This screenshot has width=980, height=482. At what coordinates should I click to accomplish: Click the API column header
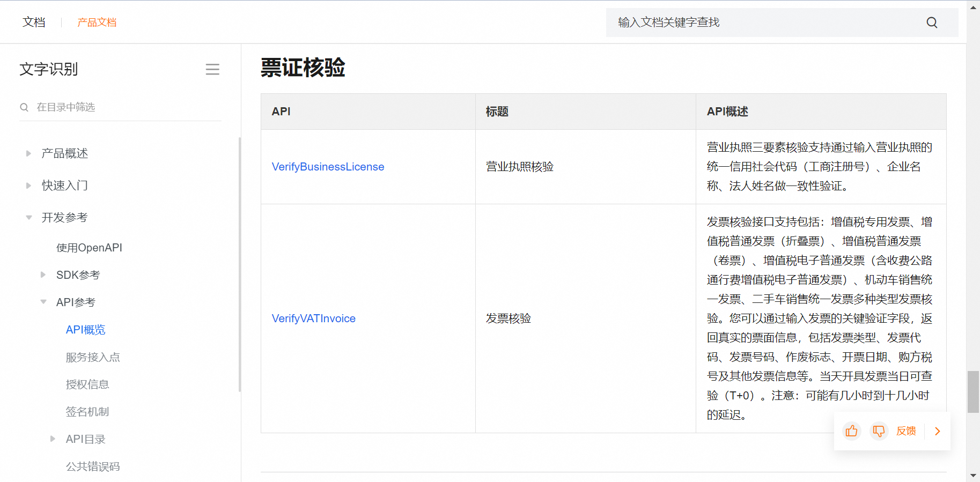368,112
